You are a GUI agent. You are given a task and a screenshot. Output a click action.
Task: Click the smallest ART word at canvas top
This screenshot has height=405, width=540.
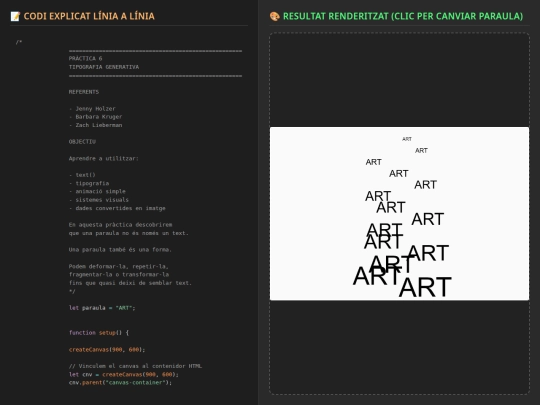pyautogui.click(x=407, y=139)
